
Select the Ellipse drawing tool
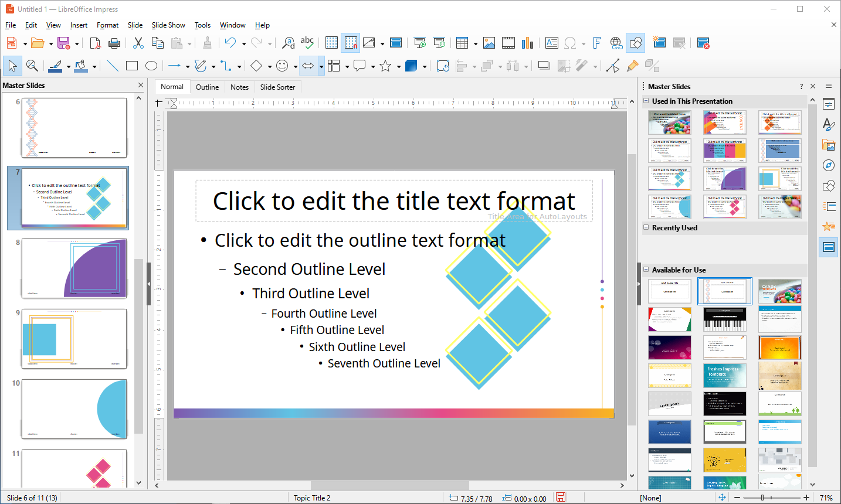click(151, 66)
